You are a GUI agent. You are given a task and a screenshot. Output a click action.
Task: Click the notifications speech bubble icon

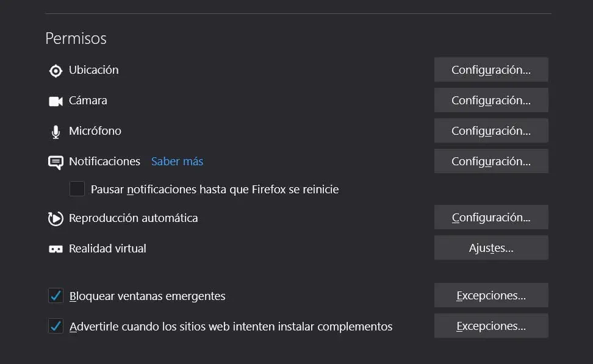tap(56, 162)
